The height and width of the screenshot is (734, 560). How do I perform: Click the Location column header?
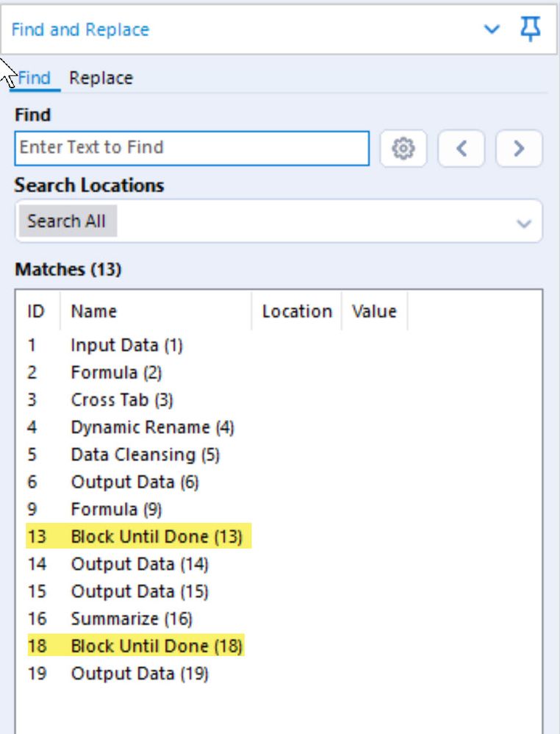pos(296,311)
